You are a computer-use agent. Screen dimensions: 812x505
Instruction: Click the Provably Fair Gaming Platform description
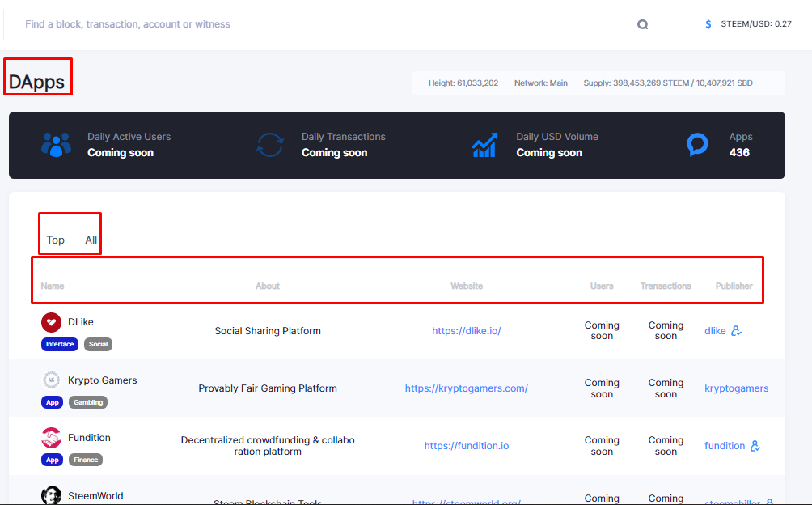pos(268,388)
